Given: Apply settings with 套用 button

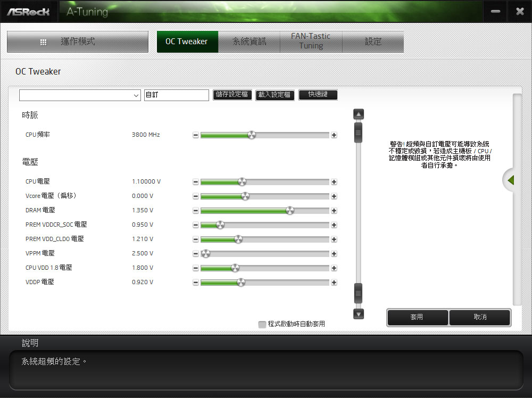Looking at the screenshot, I should pos(417,317).
